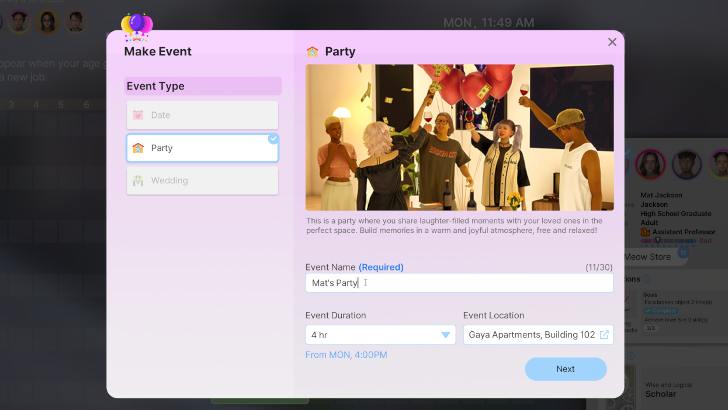Image resolution: width=728 pixels, height=410 pixels.
Task: Click the job performance bar marked Bad
Action: (x=668, y=241)
